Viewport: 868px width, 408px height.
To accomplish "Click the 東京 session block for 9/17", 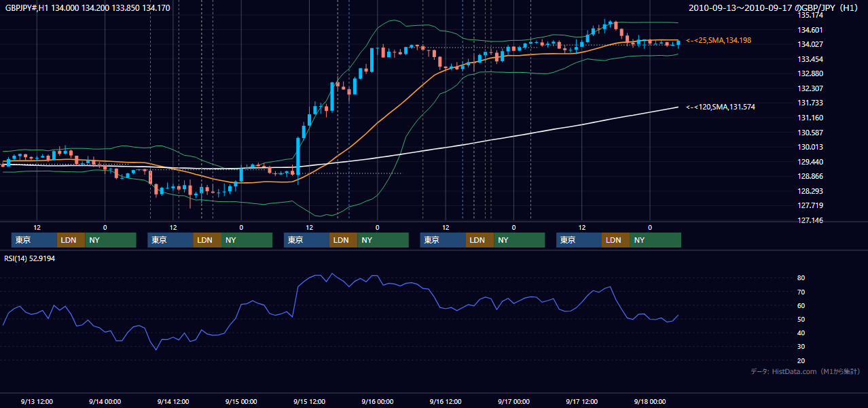I will 579,240.
